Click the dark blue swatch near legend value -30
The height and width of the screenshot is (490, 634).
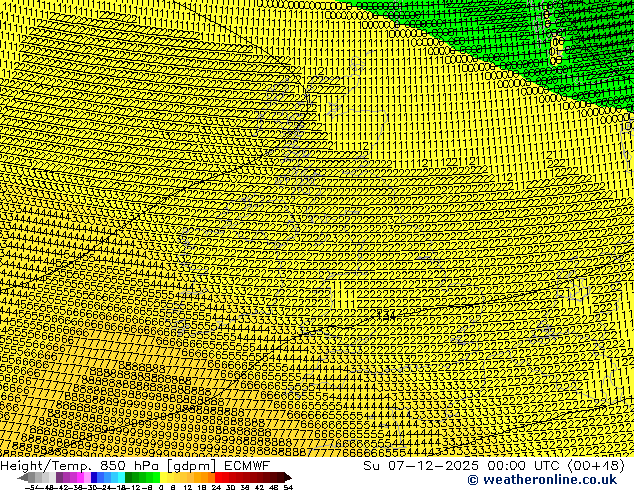click(x=94, y=477)
